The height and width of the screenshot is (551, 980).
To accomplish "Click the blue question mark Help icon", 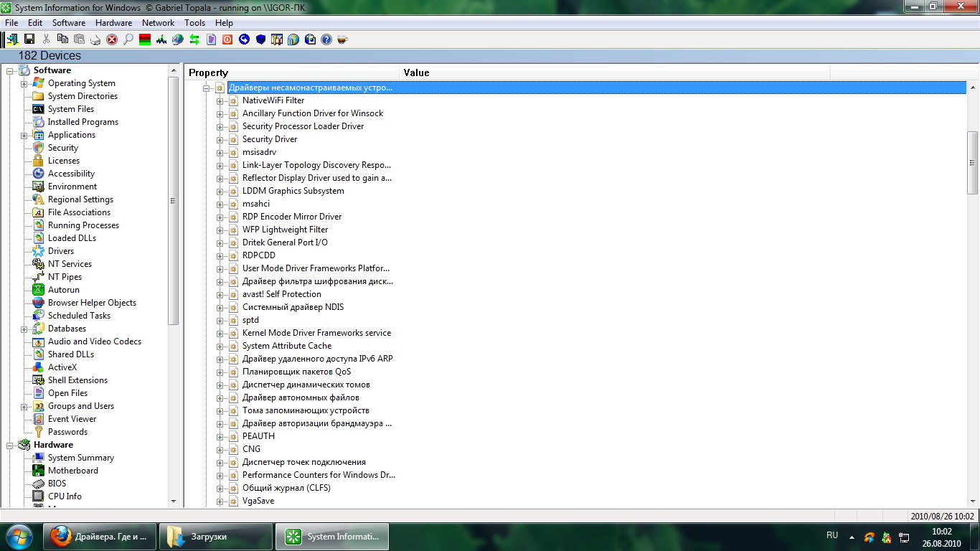I will [x=326, y=39].
